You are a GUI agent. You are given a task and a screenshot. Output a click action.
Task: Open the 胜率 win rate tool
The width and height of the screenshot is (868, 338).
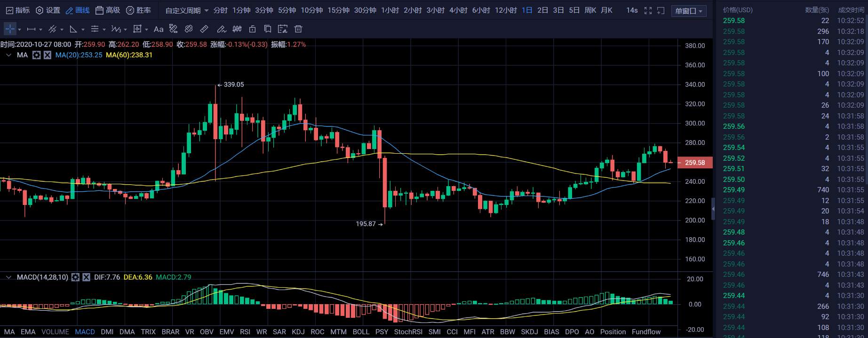coord(138,10)
